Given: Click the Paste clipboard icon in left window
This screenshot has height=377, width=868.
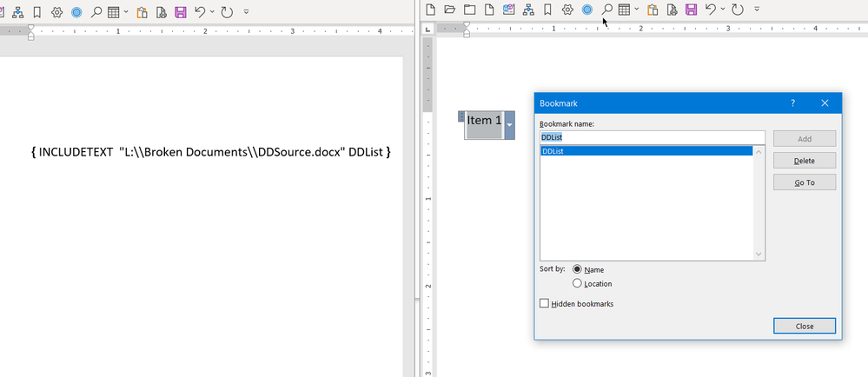Looking at the screenshot, I should coord(142,12).
